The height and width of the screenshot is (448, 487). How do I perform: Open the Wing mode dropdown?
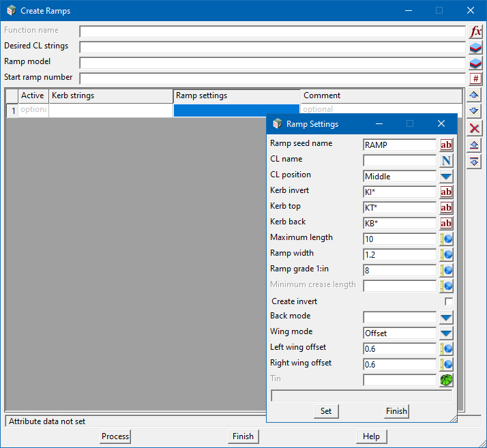[446, 333]
